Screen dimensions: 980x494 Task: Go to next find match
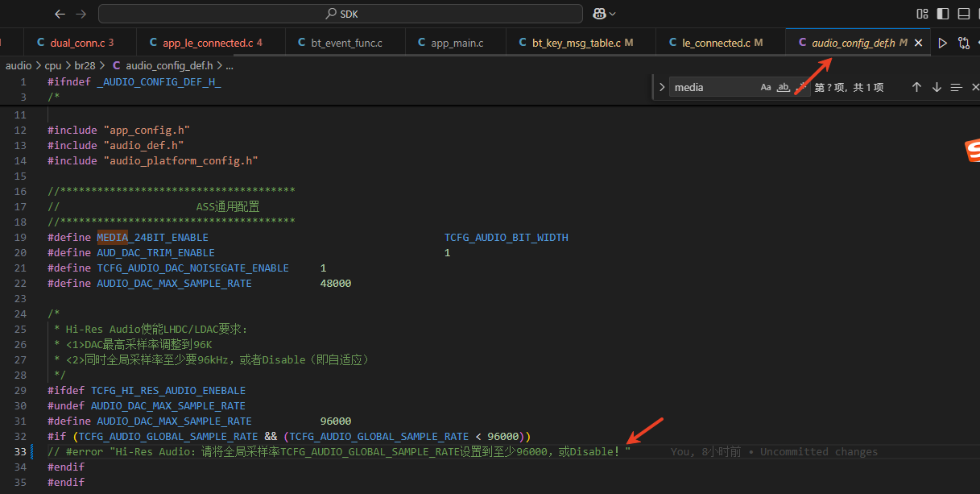pyautogui.click(x=937, y=87)
